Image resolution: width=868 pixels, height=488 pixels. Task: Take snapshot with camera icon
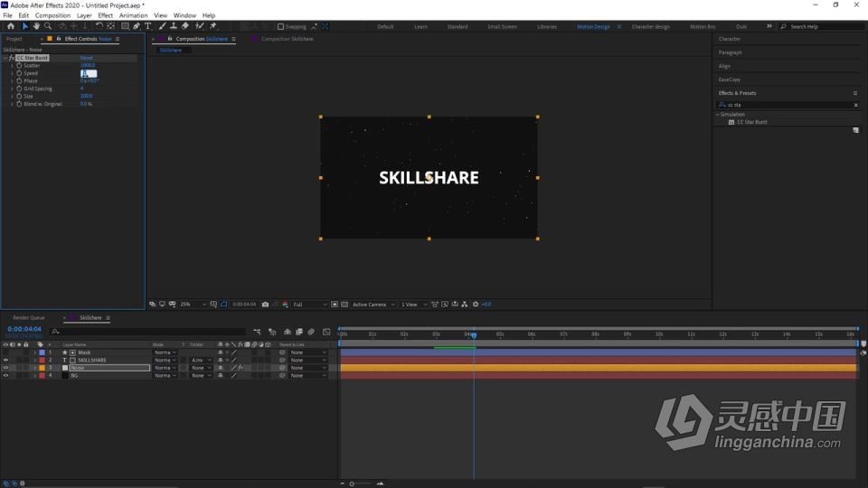[x=265, y=305]
